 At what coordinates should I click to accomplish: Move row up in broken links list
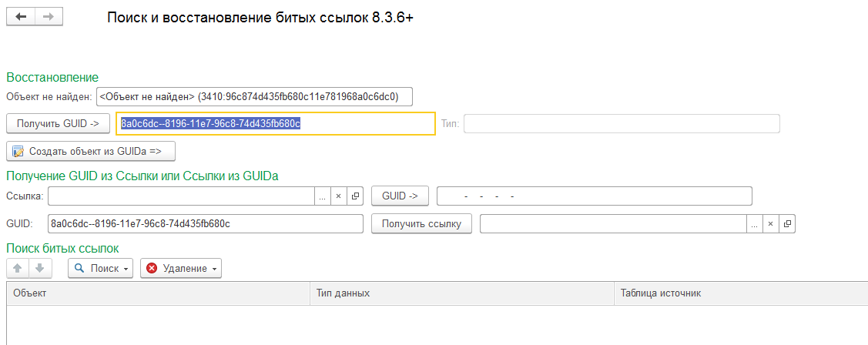(x=18, y=268)
